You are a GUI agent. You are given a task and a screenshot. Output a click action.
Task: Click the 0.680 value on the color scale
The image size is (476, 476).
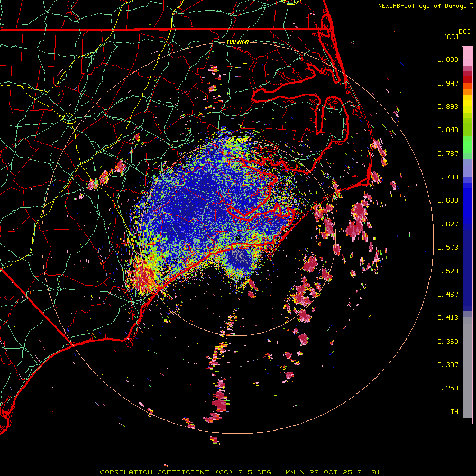click(x=448, y=200)
